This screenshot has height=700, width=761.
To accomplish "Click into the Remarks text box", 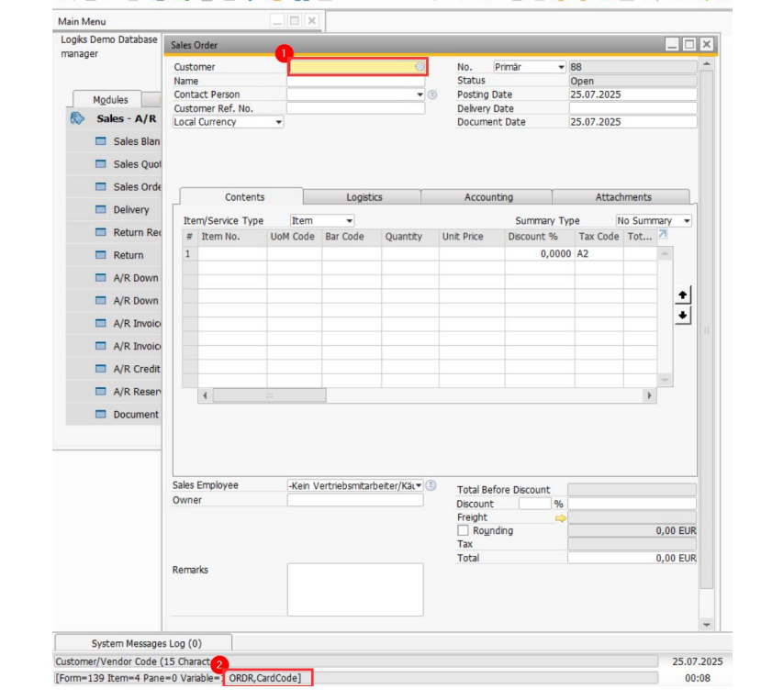I will point(354,589).
